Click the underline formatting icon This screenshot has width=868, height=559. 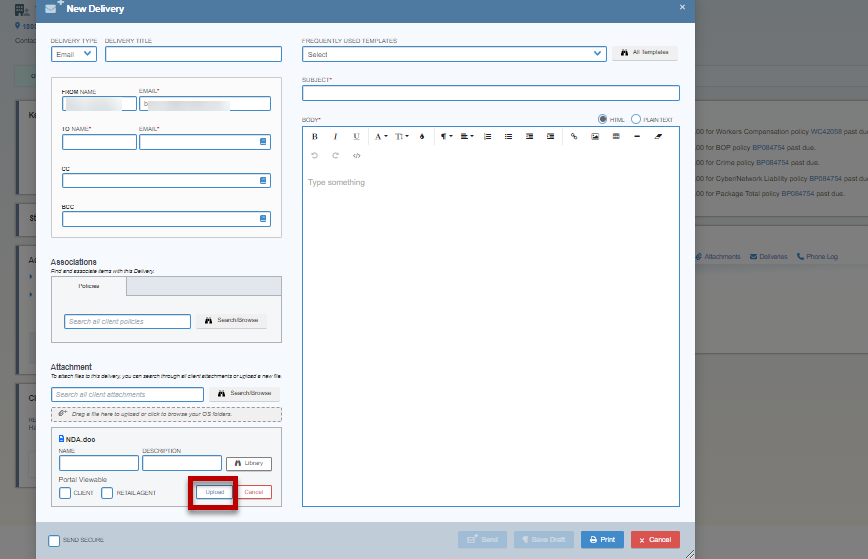356,136
